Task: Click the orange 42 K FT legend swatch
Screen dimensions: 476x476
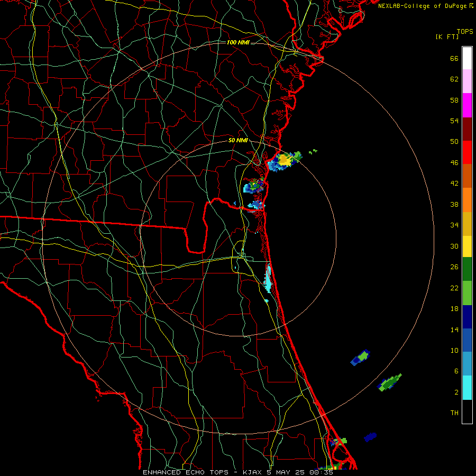Action: [x=467, y=200]
